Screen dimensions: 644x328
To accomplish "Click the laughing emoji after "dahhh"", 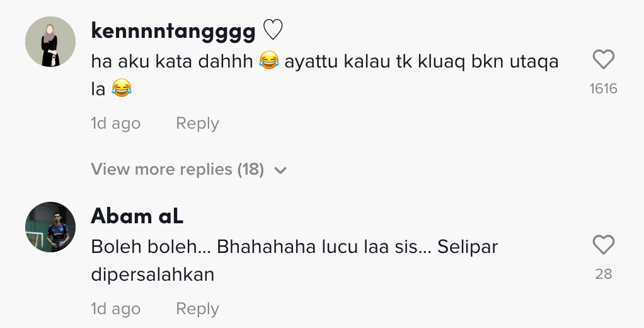I will [x=269, y=62].
